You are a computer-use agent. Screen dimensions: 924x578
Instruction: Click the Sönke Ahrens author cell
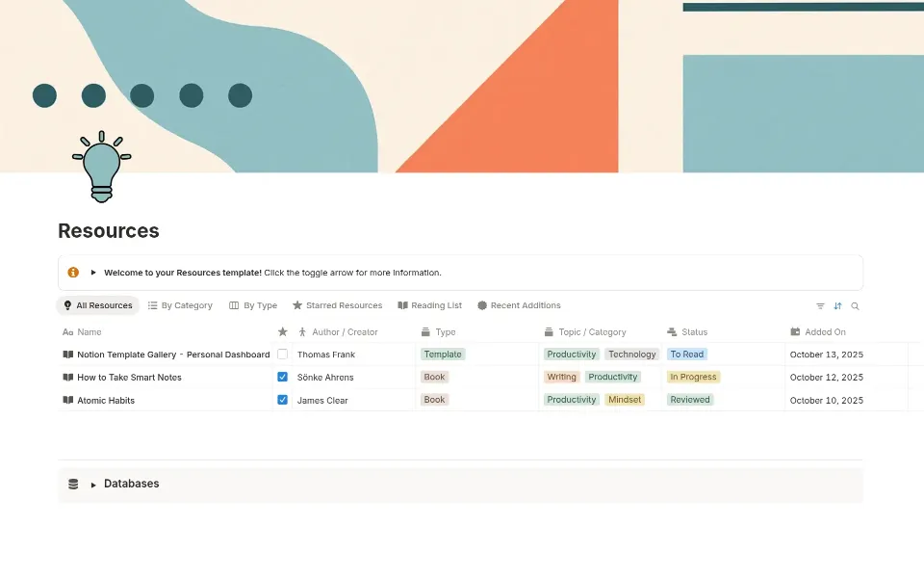325,378
